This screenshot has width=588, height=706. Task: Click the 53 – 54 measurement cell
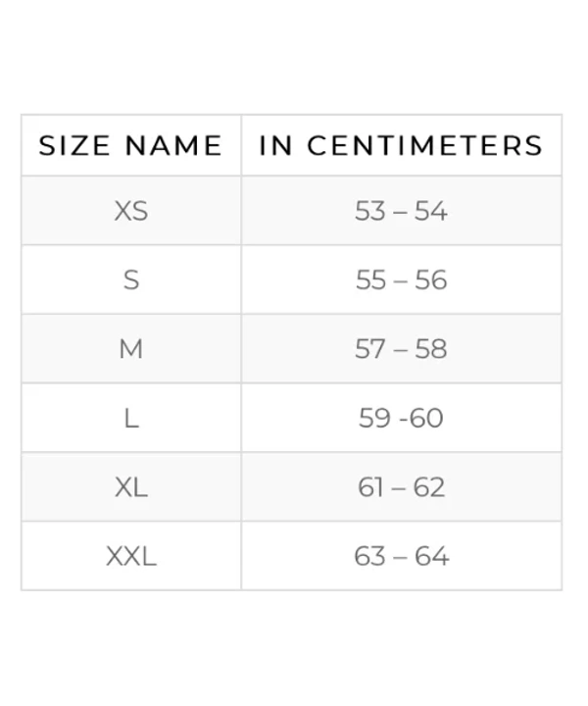point(401,211)
